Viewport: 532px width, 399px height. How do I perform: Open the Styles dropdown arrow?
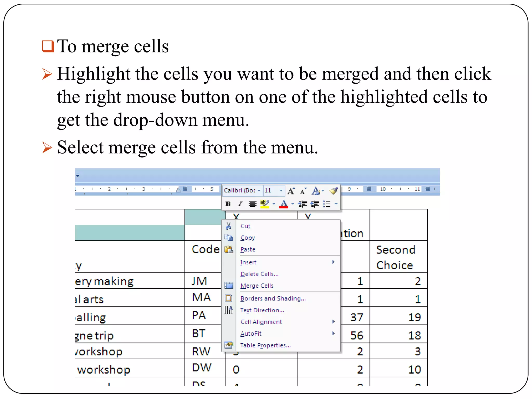[x=323, y=191]
